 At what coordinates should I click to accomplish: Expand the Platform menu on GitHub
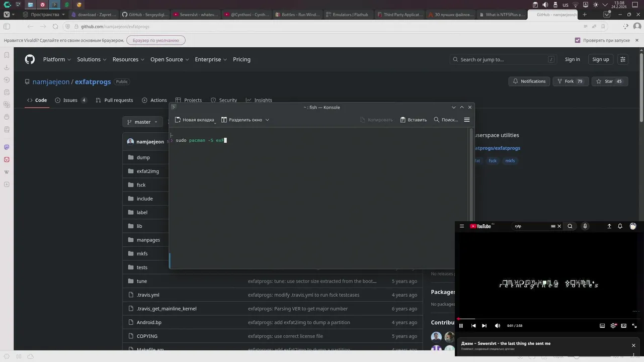57,59
